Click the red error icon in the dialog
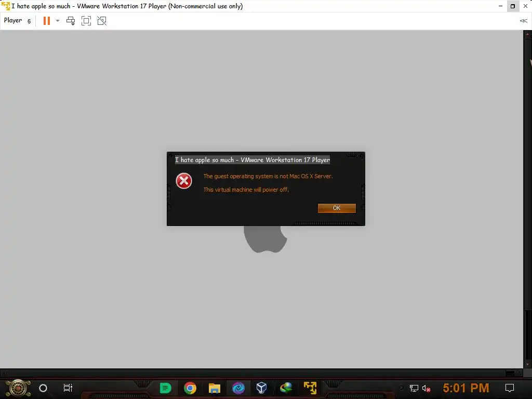Screen dimensions: 532x399 click(184, 181)
